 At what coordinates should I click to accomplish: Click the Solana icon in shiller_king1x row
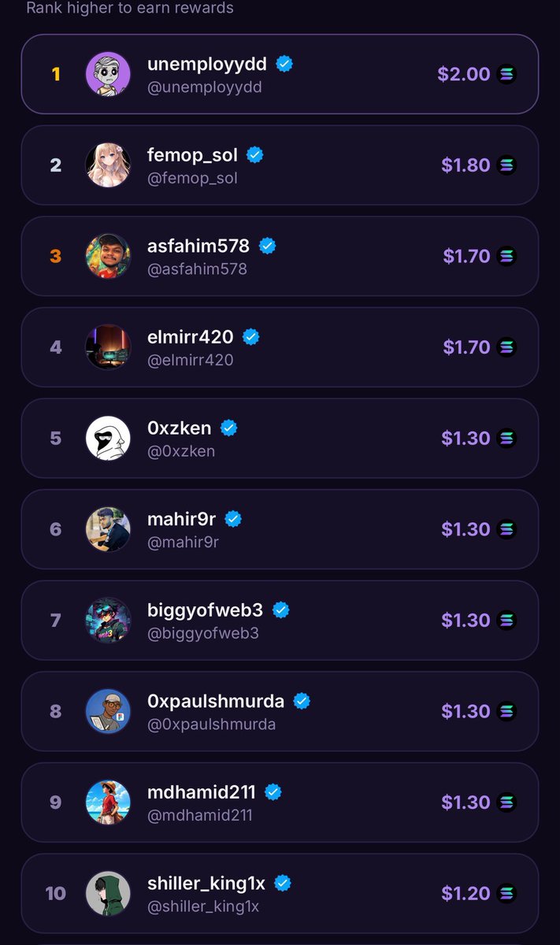506,893
